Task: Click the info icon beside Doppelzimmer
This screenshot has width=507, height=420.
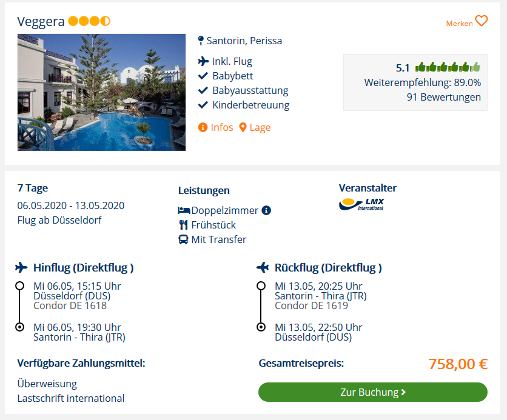Action: click(266, 211)
